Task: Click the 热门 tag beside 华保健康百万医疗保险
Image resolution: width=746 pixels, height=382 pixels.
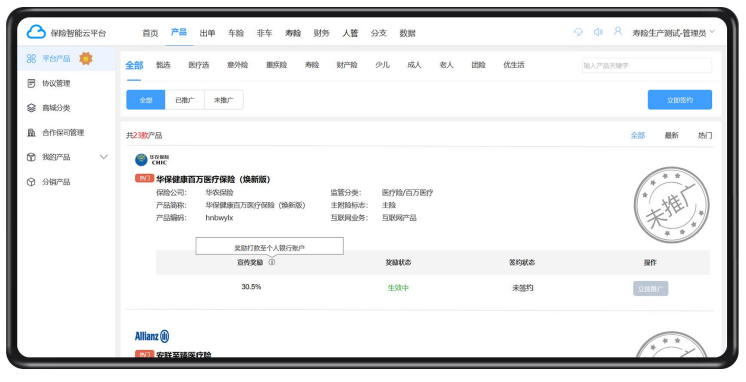Action: 144,179
